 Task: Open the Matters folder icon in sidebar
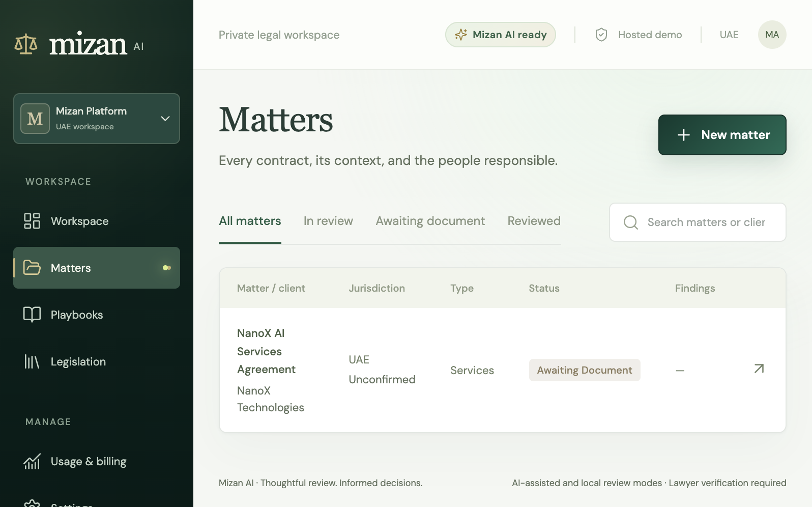pos(32,268)
